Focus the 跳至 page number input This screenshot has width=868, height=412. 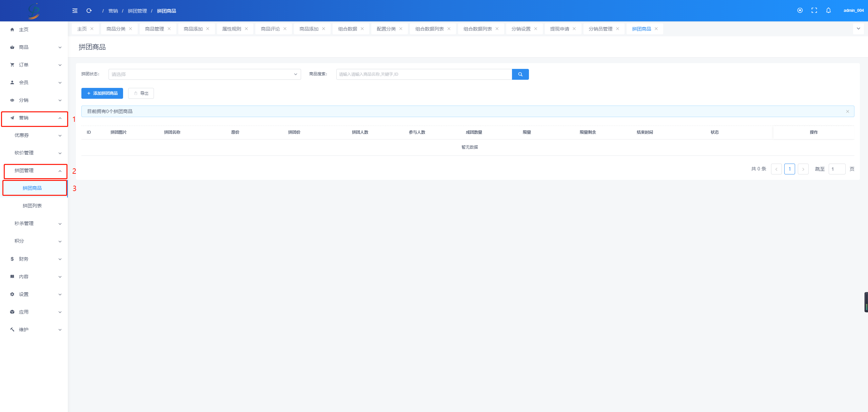837,169
